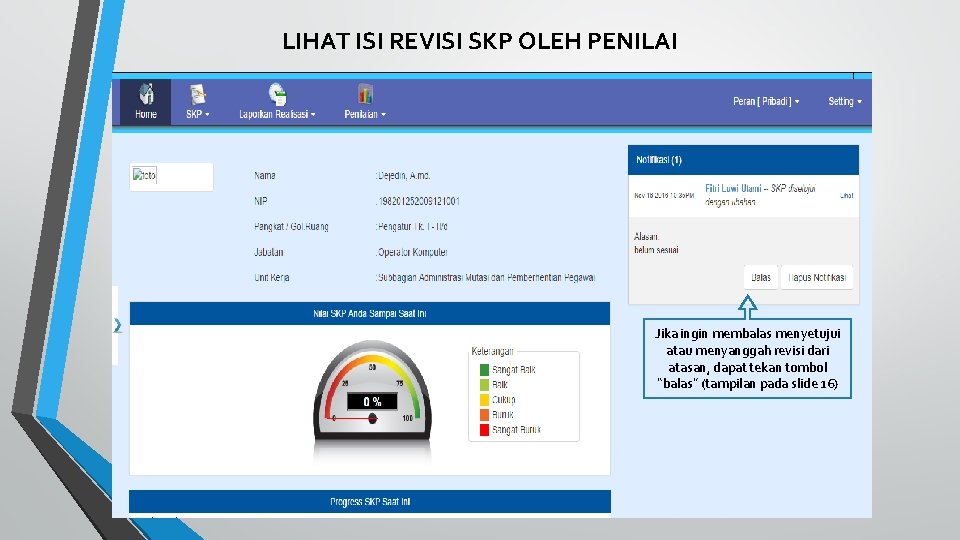Click the Progress SKP Saat Ini header
960x540 pixels.
coord(370,501)
